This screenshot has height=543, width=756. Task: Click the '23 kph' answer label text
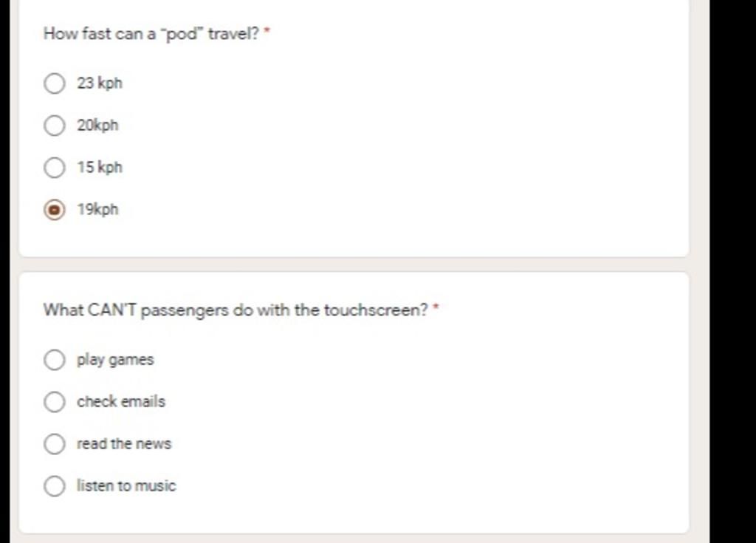point(100,83)
